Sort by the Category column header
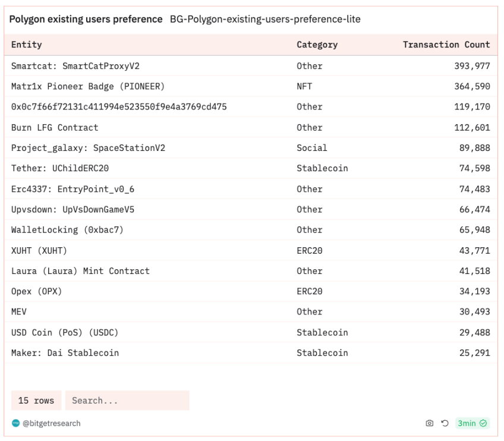504x441 pixels. point(317,45)
